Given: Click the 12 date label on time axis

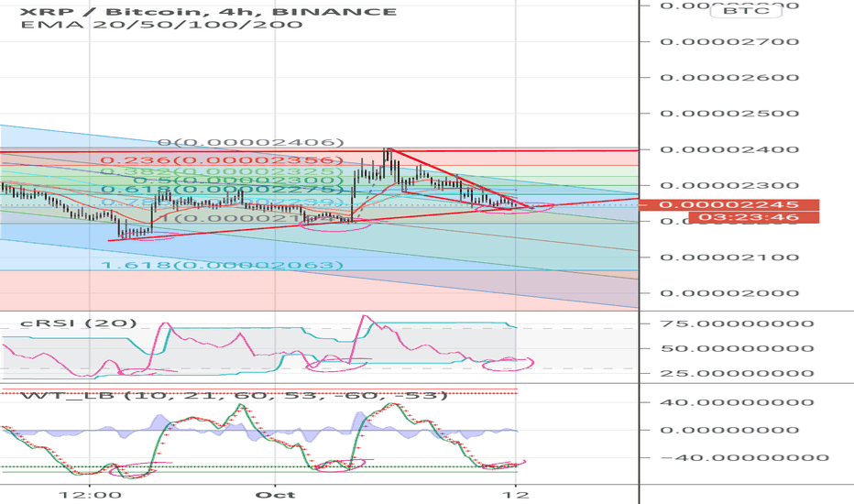Looking at the screenshot, I should (x=516, y=495).
